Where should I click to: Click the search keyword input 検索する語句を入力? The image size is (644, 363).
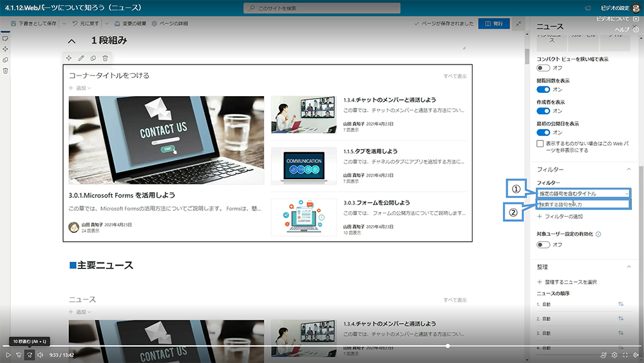click(x=583, y=204)
